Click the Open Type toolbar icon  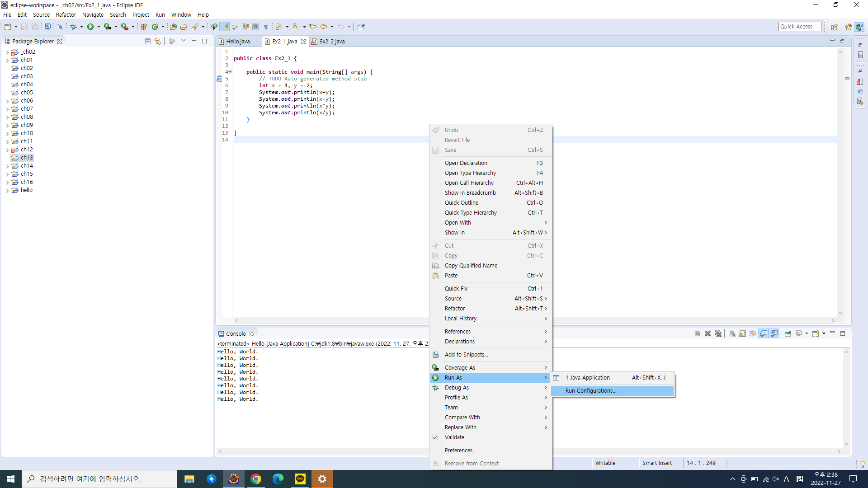pos(173,27)
